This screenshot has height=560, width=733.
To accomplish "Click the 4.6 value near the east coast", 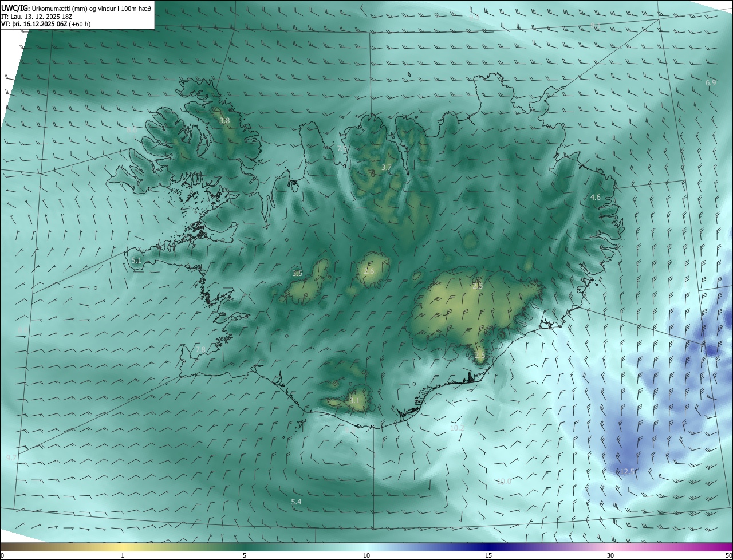I will point(596,197).
